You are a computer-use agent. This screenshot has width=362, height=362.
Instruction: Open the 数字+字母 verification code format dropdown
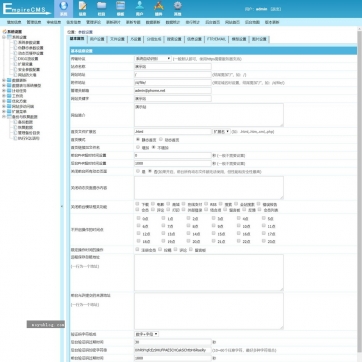[x=146, y=334]
